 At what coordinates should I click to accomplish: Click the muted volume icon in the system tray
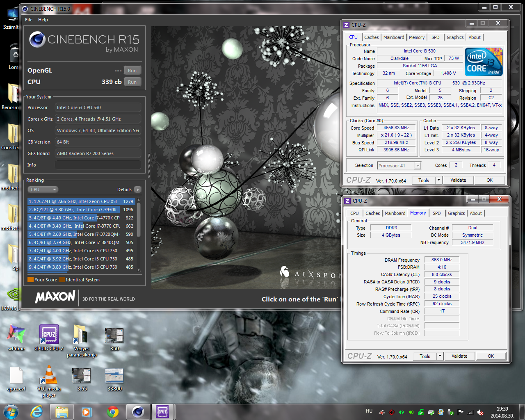point(480,412)
